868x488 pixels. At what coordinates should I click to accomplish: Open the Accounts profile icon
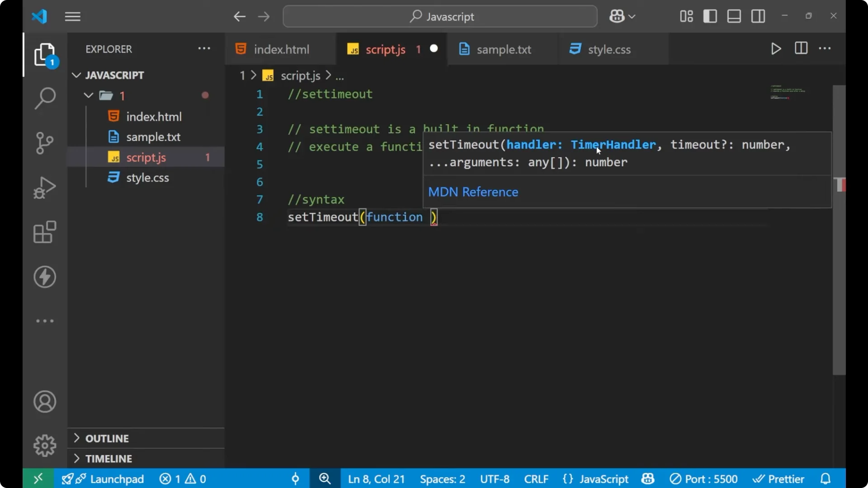point(44,402)
